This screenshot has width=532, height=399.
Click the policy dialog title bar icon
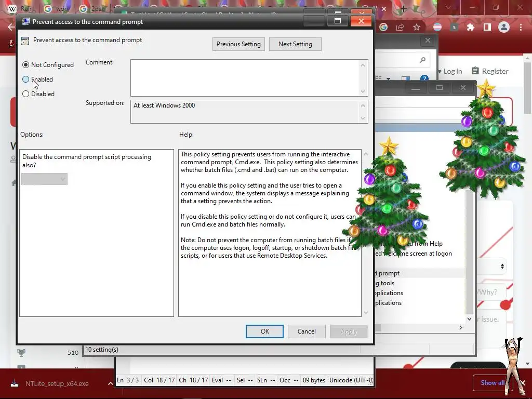click(x=26, y=22)
